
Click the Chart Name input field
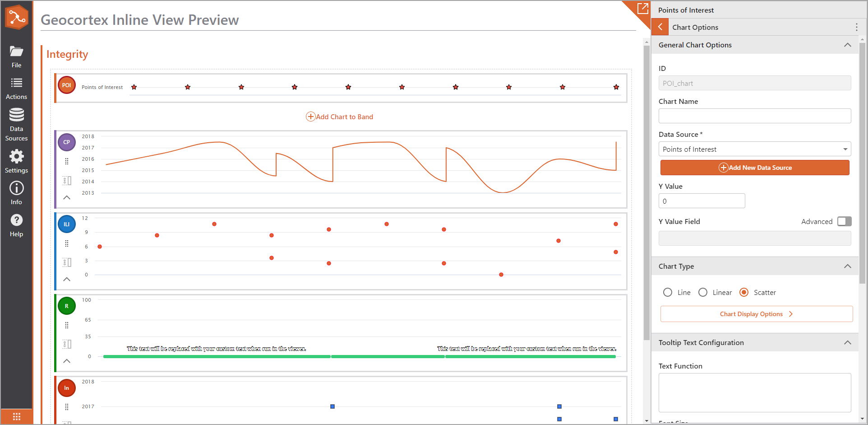(x=755, y=116)
